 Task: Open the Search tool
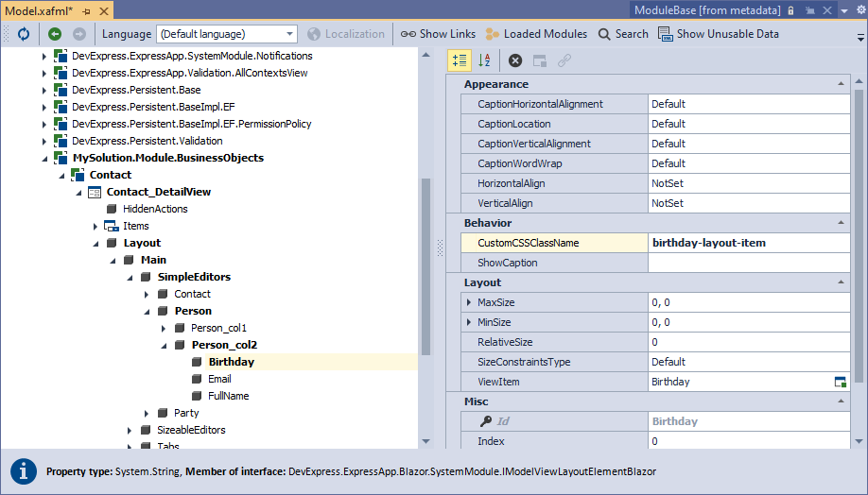click(623, 34)
